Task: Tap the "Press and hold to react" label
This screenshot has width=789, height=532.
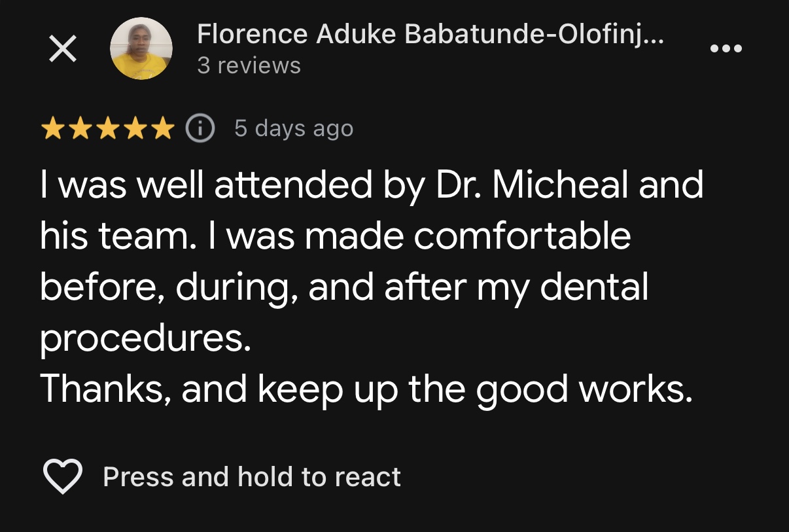Action: (x=252, y=477)
